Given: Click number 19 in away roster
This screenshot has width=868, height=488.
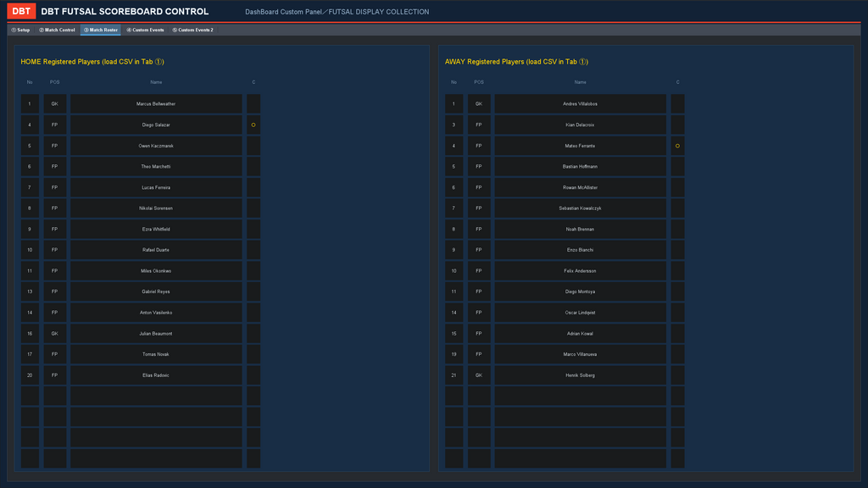Looking at the screenshot, I should (454, 354).
